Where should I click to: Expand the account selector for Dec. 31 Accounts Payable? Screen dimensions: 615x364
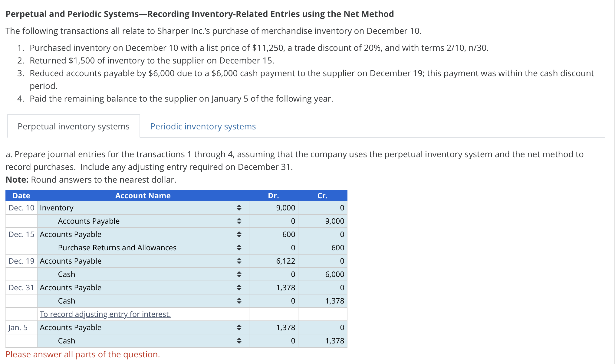click(x=239, y=288)
